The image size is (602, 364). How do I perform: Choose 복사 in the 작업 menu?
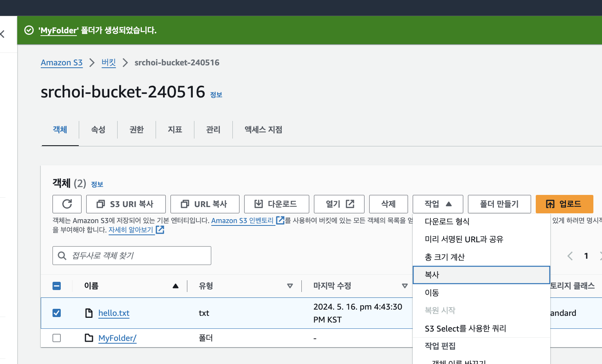(x=481, y=275)
